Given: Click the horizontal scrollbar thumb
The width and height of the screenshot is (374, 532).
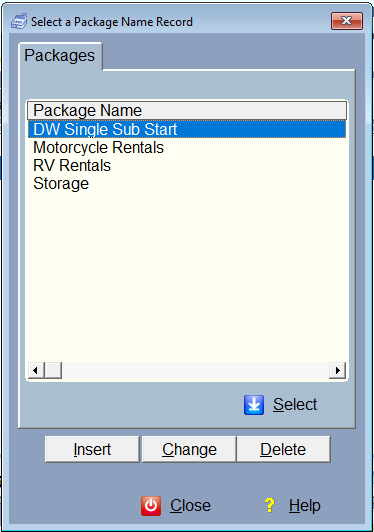Looking at the screenshot, I should click(x=53, y=370).
